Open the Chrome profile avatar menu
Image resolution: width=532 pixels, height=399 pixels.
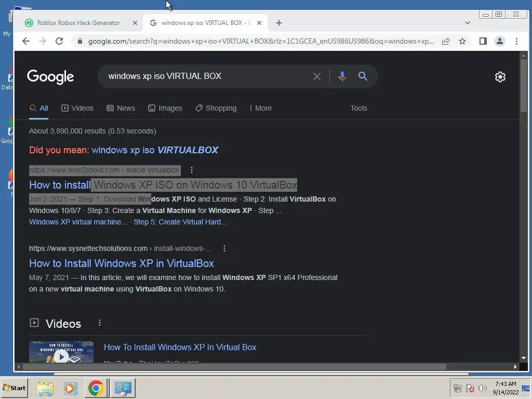[499, 42]
